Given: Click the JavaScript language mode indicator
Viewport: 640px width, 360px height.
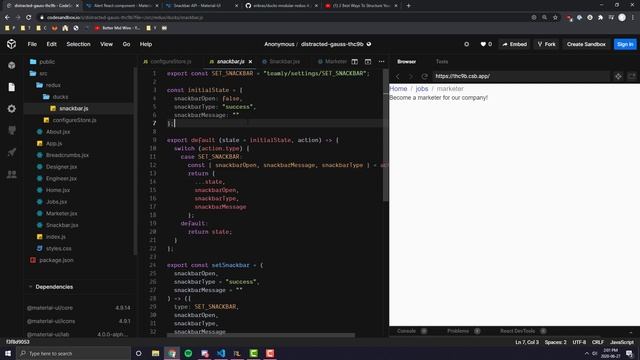Looking at the screenshot, I should pyautogui.click(x=622, y=342).
